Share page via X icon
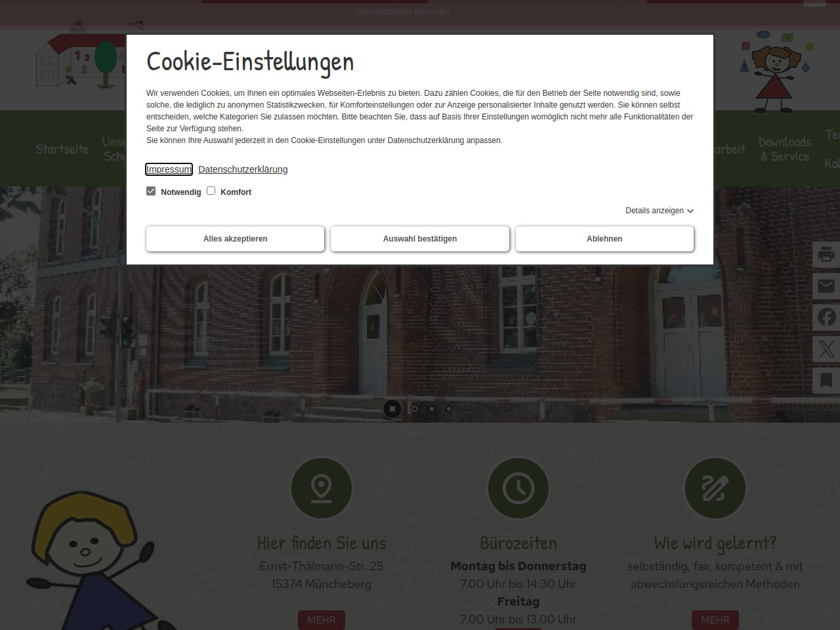The width and height of the screenshot is (840, 630). point(826,349)
